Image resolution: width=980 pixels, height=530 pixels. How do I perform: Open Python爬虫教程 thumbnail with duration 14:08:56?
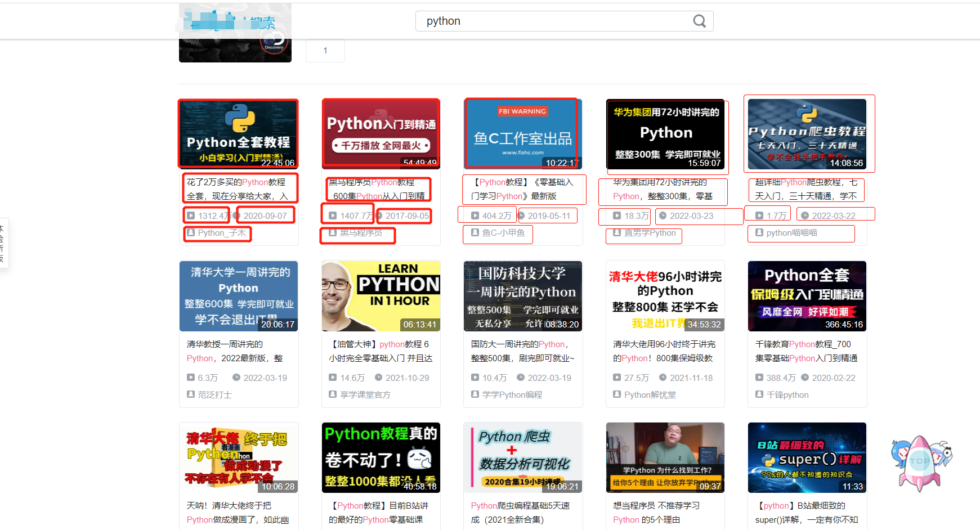(807, 134)
